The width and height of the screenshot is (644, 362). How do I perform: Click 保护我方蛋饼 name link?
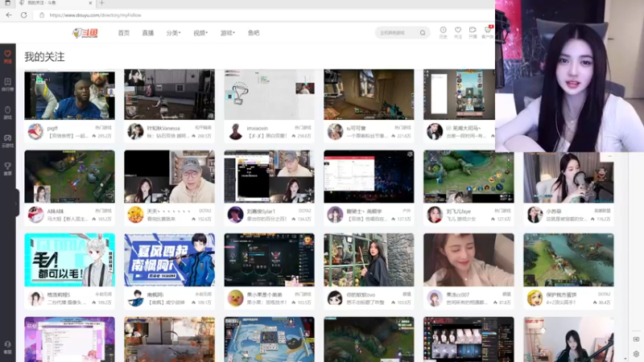click(561, 294)
